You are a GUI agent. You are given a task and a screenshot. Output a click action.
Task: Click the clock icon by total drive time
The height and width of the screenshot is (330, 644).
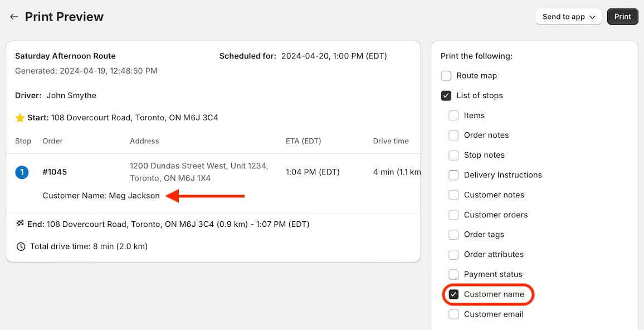pyautogui.click(x=21, y=246)
